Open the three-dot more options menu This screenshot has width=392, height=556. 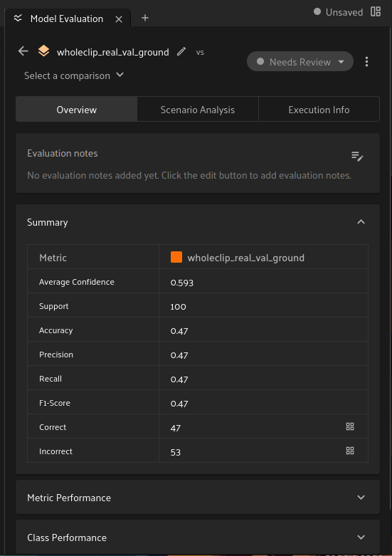coord(366,62)
